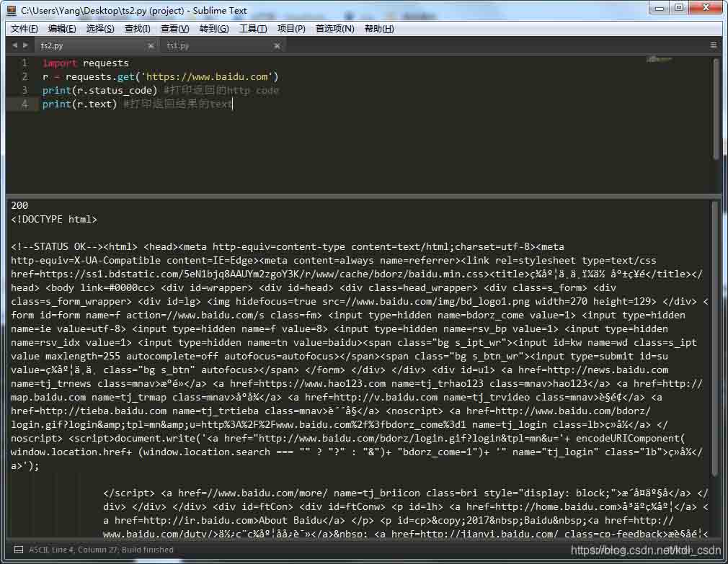Viewport: 728px width, 564px height.
Task: Click the next tab arrow icon
Action: (25, 45)
